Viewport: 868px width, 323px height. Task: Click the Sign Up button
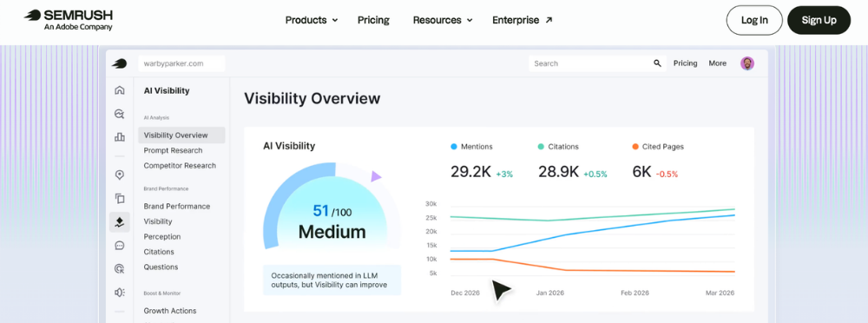point(819,20)
